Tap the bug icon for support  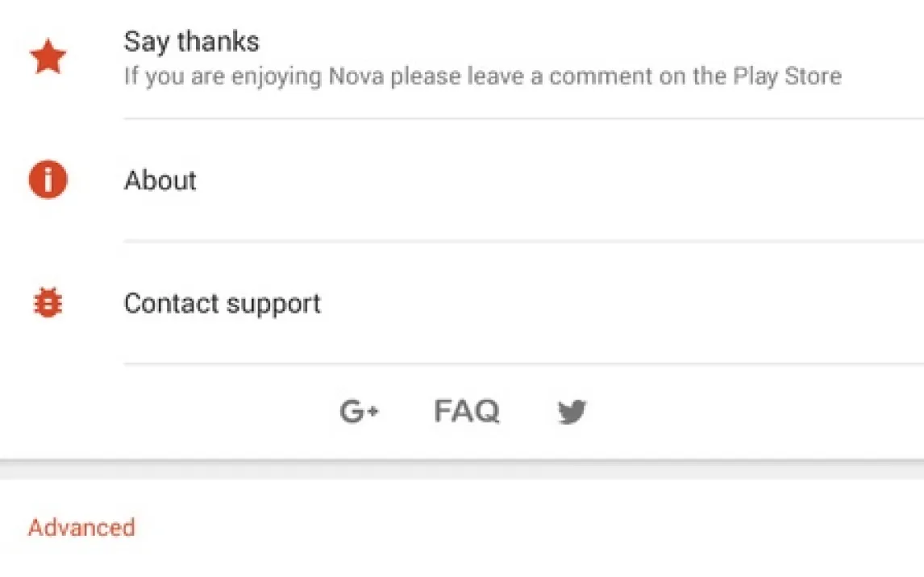[48, 303]
